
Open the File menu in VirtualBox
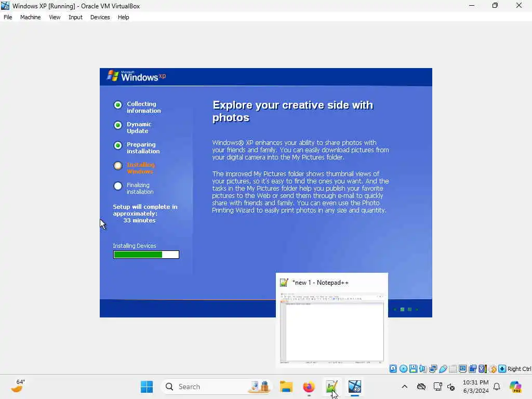[x=8, y=17]
